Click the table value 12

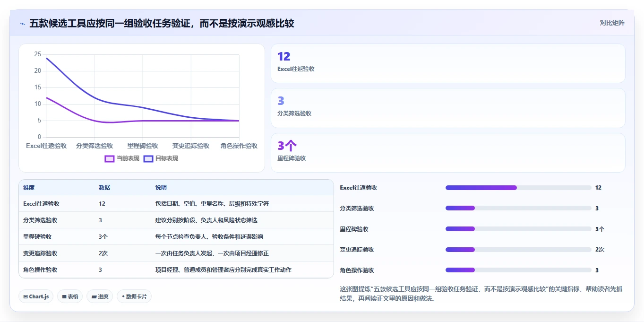coord(102,204)
